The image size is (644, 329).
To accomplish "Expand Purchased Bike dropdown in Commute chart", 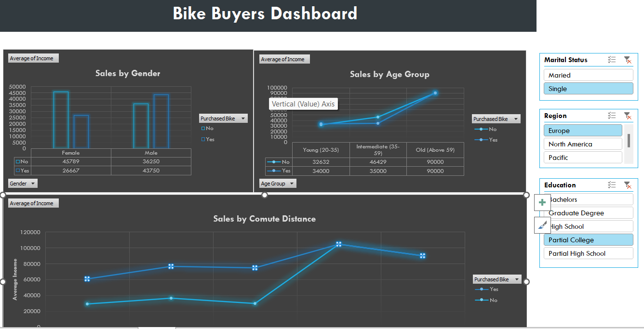I will click(x=497, y=279).
